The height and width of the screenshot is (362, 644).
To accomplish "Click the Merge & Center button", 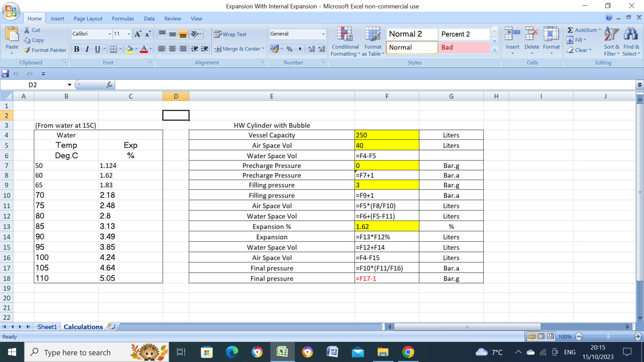I will coord(239,49).
